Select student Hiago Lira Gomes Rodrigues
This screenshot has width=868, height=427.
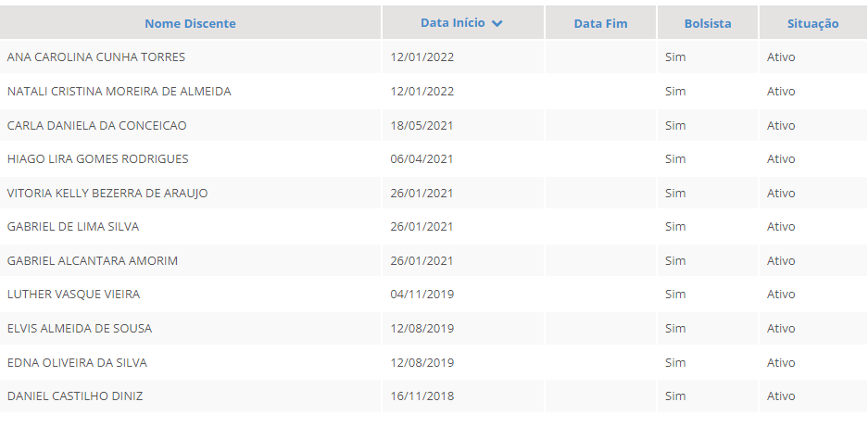(x=97, y=159)
